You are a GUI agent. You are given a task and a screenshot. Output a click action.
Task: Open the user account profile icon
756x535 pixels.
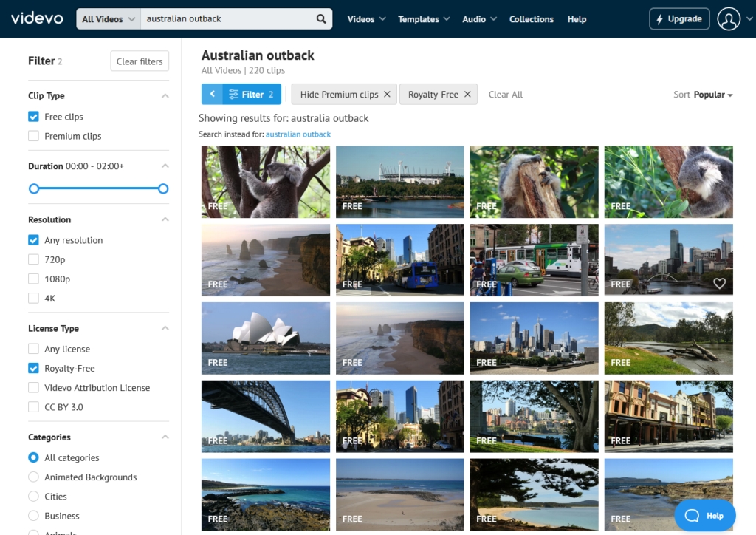coord(729,19)
